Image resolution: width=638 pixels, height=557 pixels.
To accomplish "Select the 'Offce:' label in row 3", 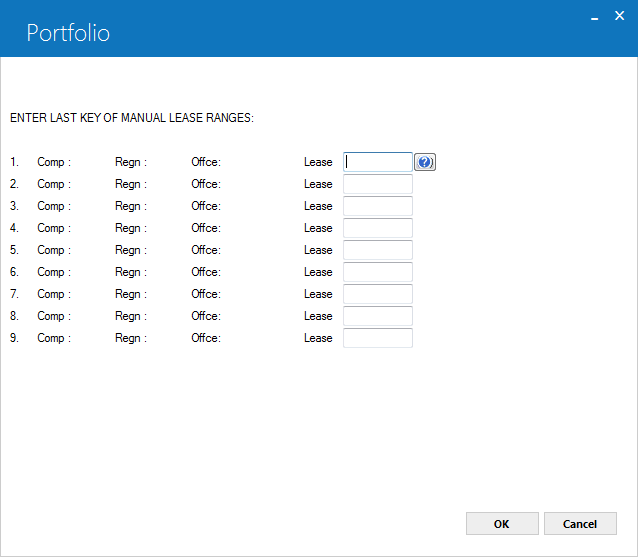I will 206,206.
